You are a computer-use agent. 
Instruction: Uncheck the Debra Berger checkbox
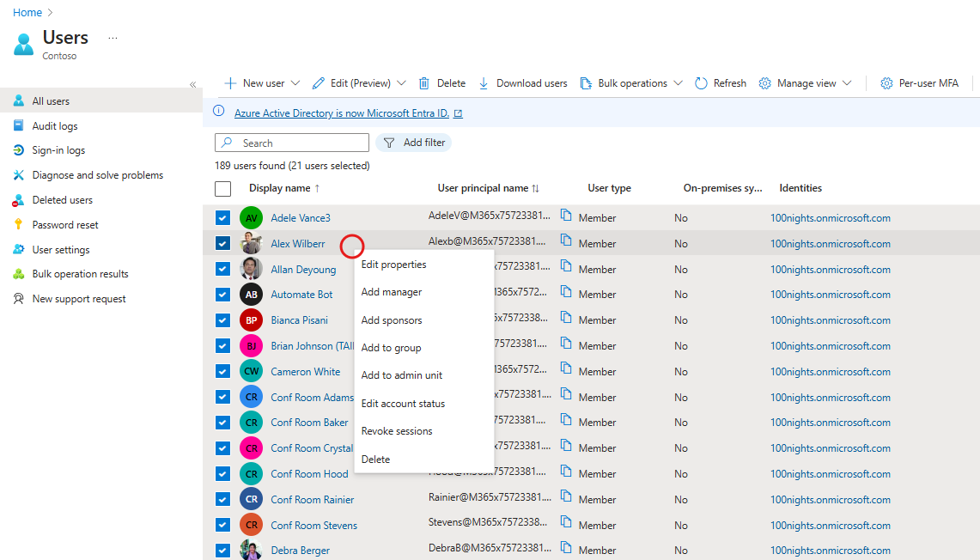pyautogui.click(x=222, y=551)
